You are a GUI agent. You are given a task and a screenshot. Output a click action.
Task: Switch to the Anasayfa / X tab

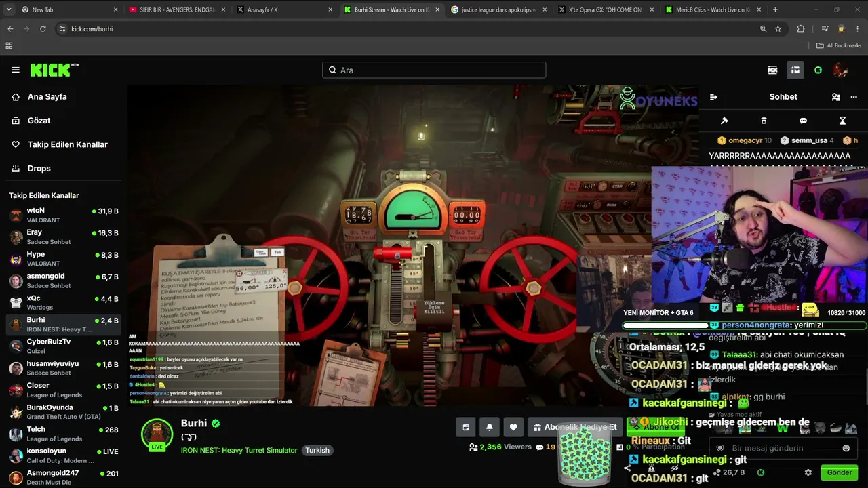(283, 9)
